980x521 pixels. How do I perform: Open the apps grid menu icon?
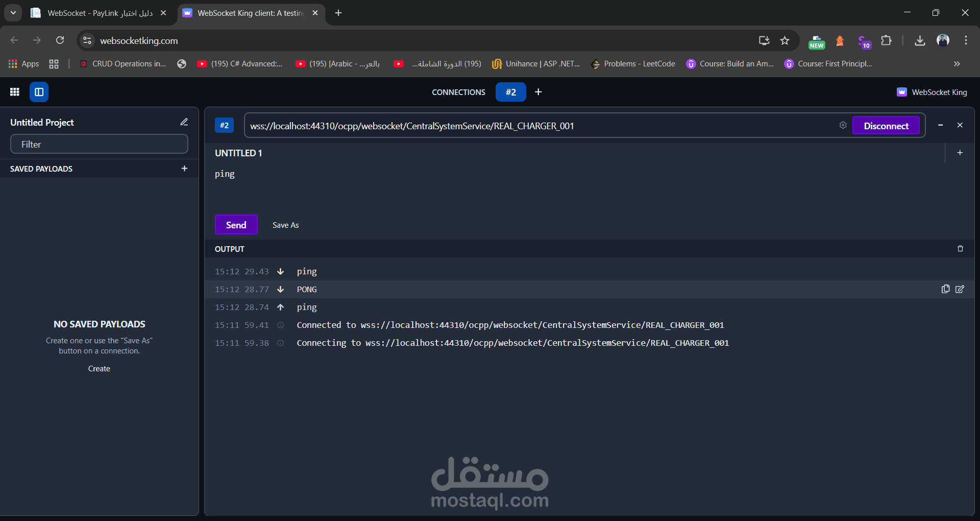(14, 92)
